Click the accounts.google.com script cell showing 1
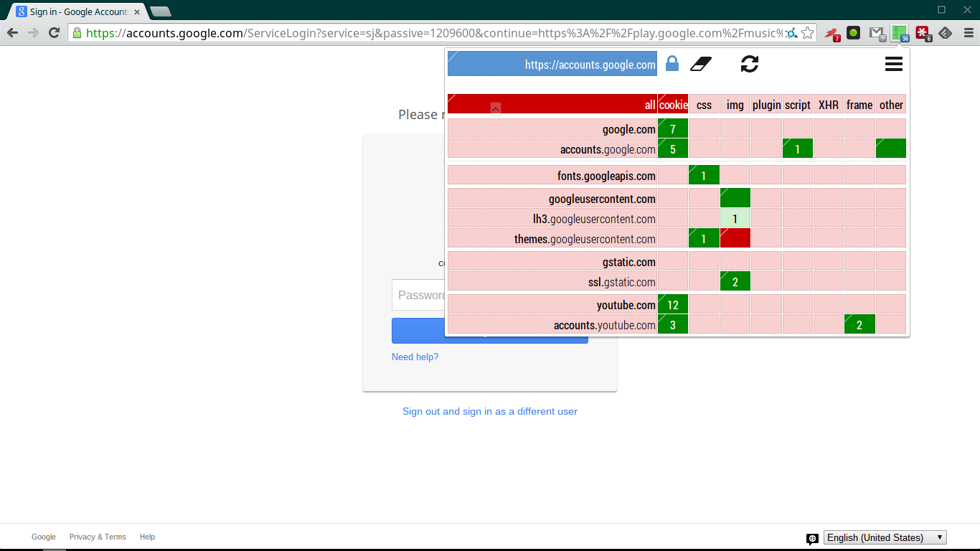980x551 pixels. pos(798,149)
